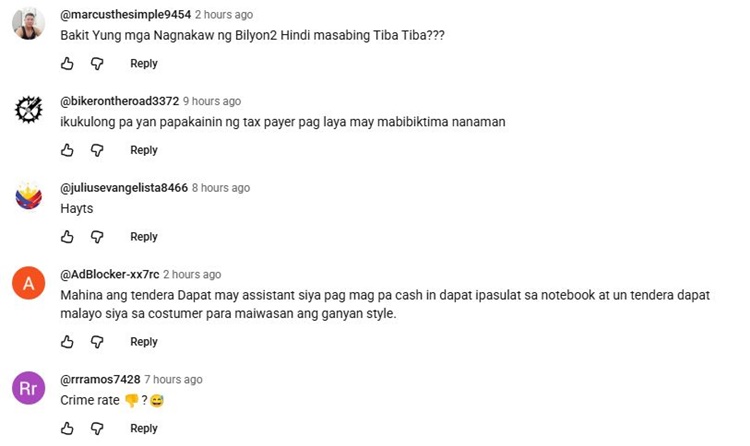The image size is (750, 446).
Task: Reply to @rrramos7428's comment
Action: [143, 428]
